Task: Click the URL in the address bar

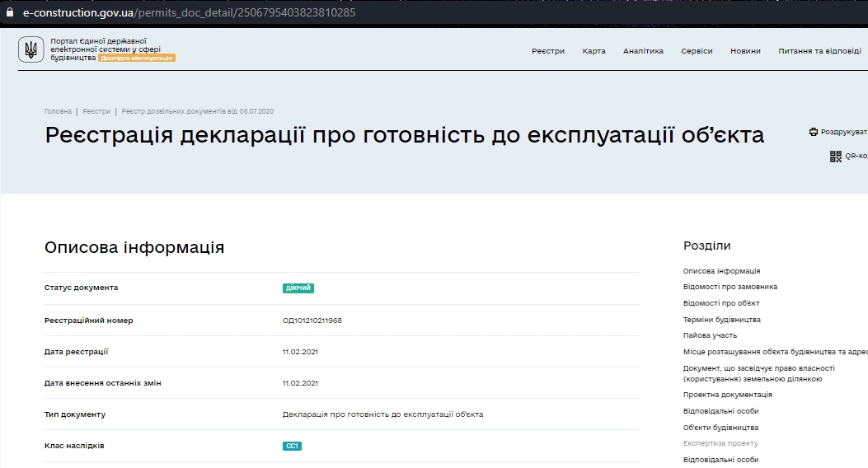Action: [189, 12]
